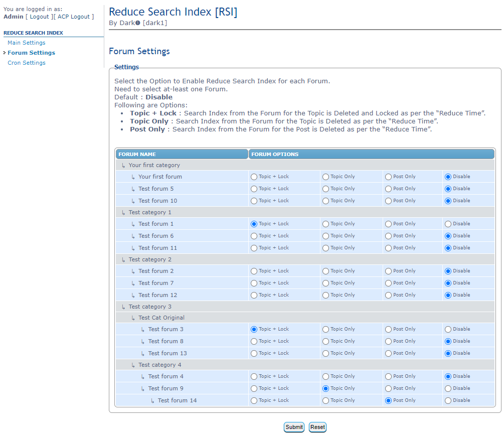Click the ACP Logout link
The width and height of the screenshot is (504, 437).
pos(74,17)
